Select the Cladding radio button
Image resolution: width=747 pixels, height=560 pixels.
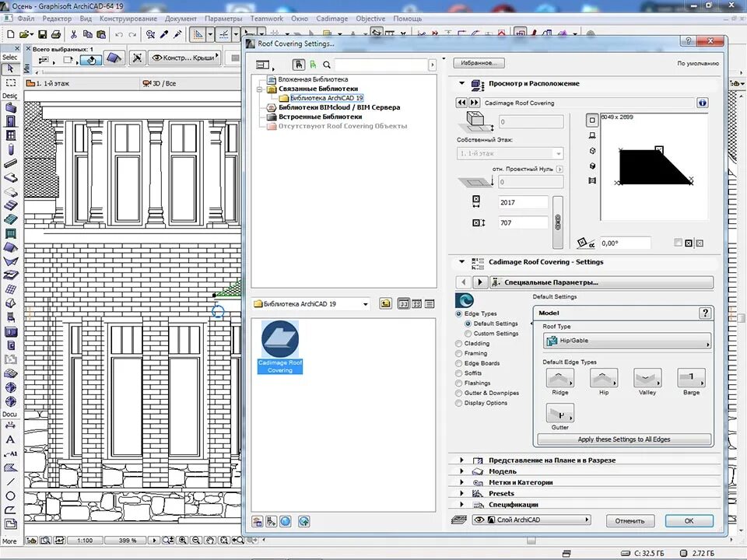[459, 343]
